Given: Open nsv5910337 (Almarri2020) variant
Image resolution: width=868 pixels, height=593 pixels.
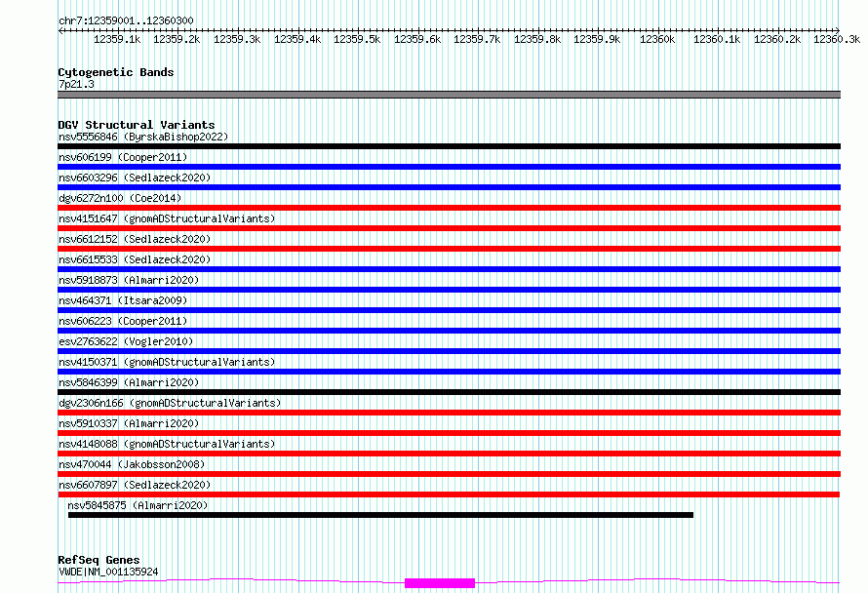Looking at the screenshot, I should 129,423.
